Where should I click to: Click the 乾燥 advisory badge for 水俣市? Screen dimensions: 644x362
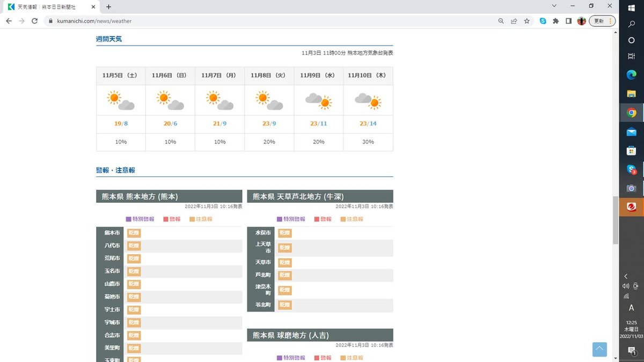pyautogui.click(x=285, y=233)
